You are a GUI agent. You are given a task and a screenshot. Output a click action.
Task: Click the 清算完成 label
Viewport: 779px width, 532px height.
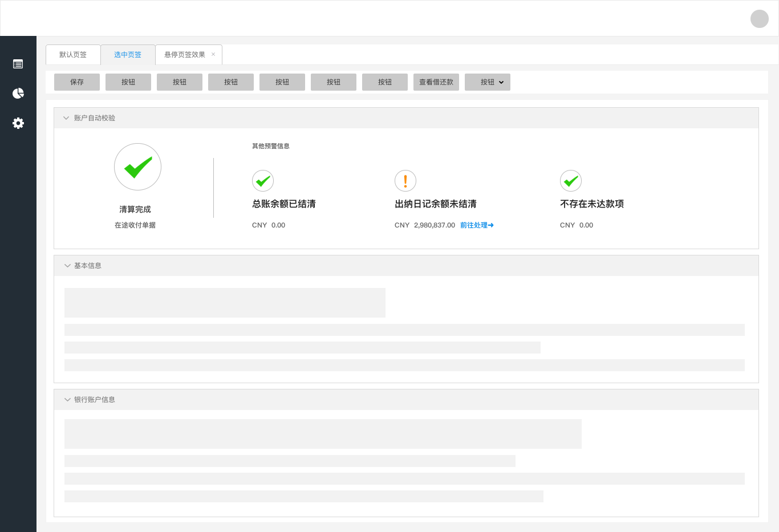pyautogui.click(x=135, y=209)
